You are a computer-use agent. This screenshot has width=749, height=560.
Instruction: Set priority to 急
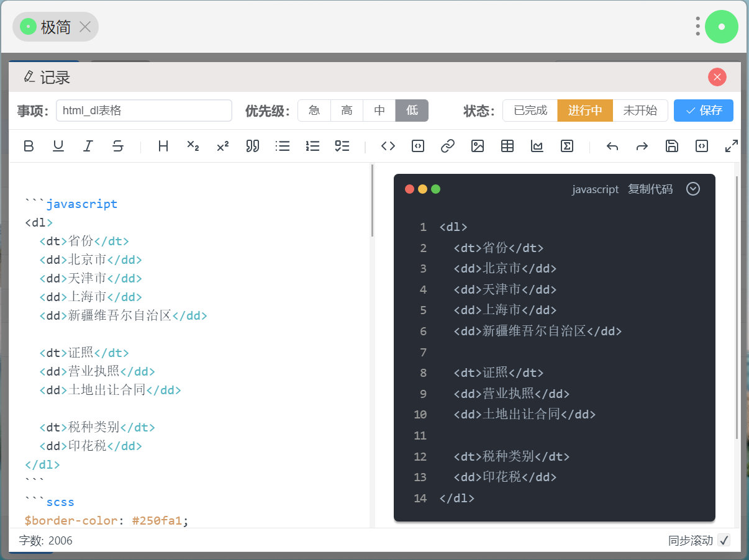314,111
